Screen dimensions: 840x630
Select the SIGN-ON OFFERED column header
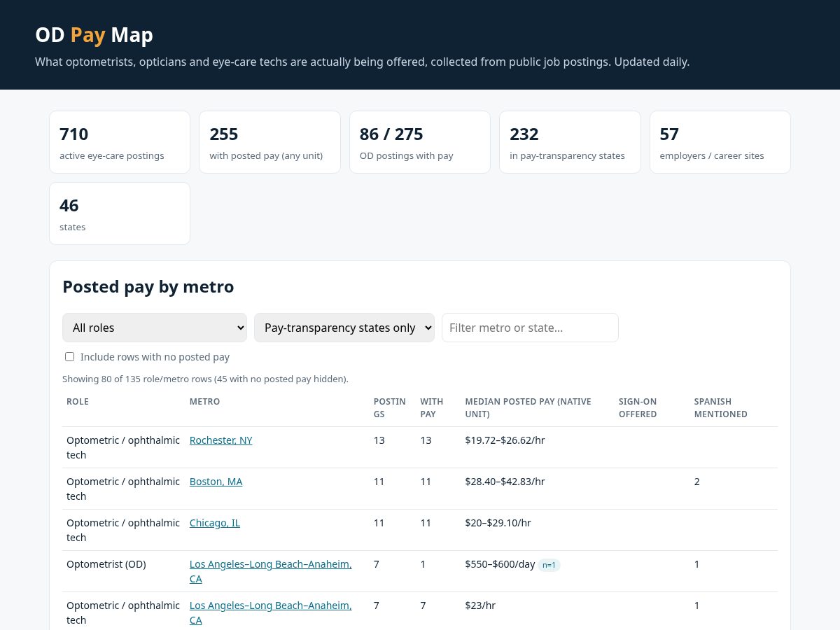point(638,408)
